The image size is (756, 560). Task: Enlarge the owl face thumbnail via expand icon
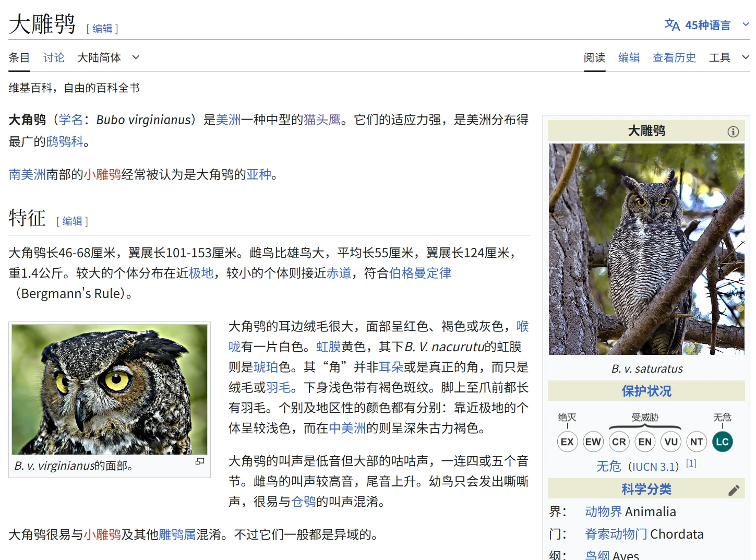tap(200, 461)
